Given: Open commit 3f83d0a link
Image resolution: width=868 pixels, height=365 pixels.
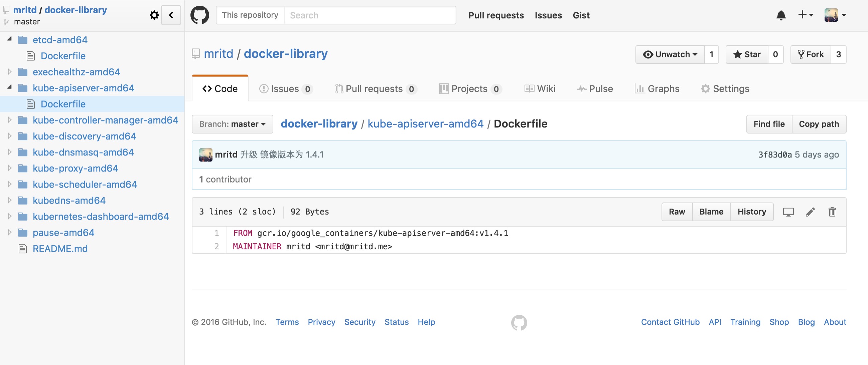Looking at the screenshot, I should tap(775, 155).
